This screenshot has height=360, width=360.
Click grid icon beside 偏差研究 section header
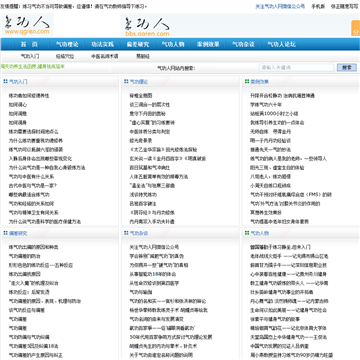click(x=5, y=233)
